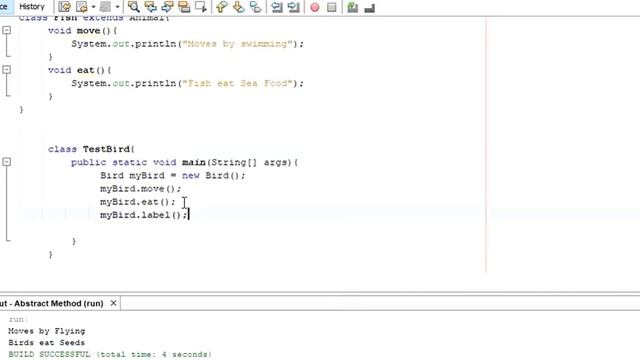Screen dimensions: 640x360
Task: Close the Abstract Method (run) output tab
Action: click(x=113, y=303)
